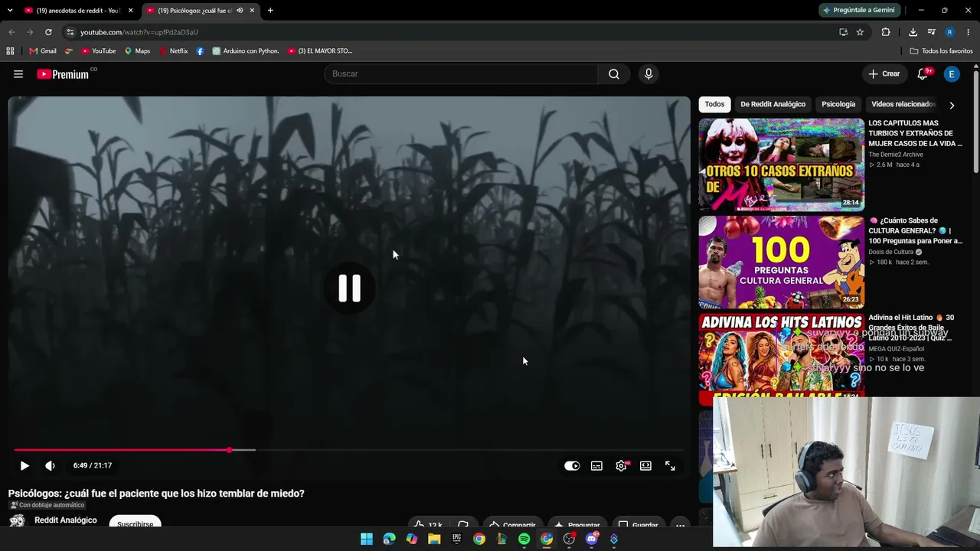Like the video showing 12 k
The width and height of the screenshot is (980, 551).
(429, 525)
